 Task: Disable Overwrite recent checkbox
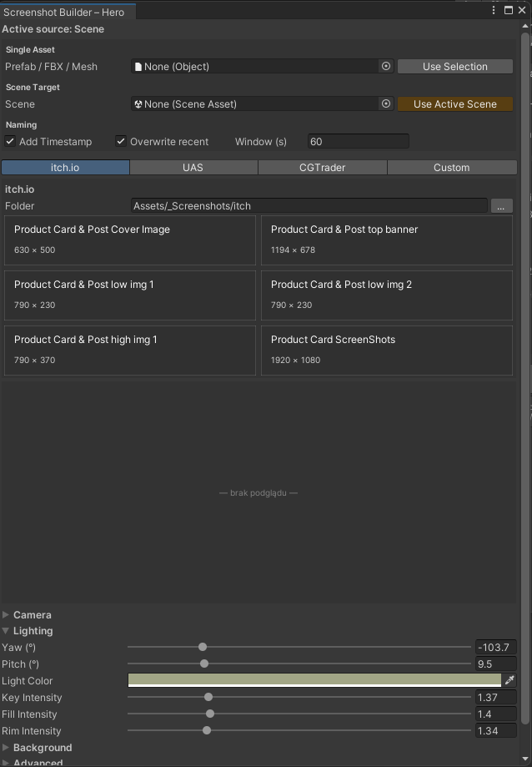121,142
